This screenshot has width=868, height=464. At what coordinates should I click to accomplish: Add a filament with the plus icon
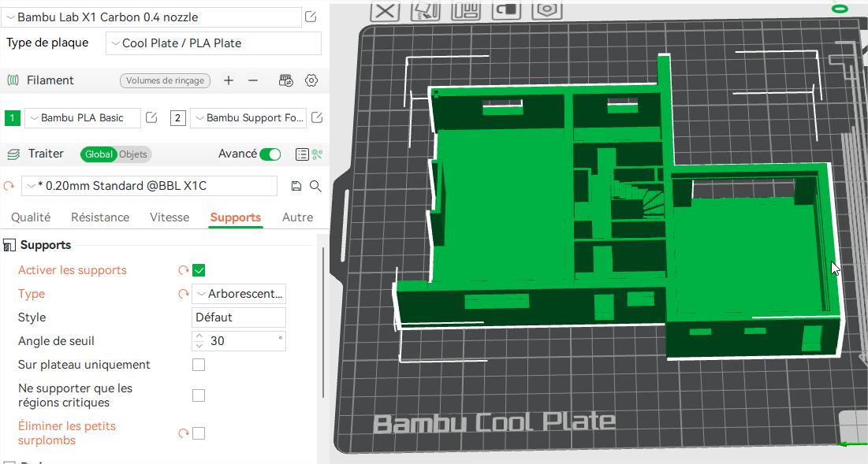coord(228,80)
